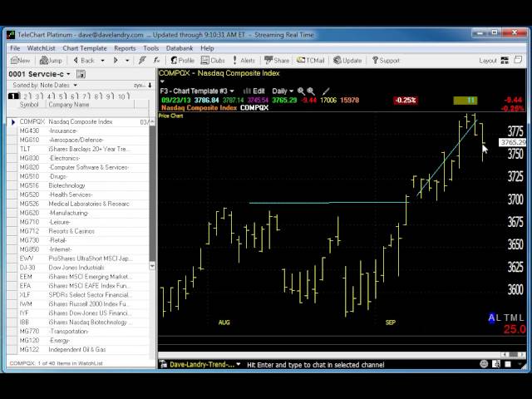Toggle the M chart button

[515, 318]
